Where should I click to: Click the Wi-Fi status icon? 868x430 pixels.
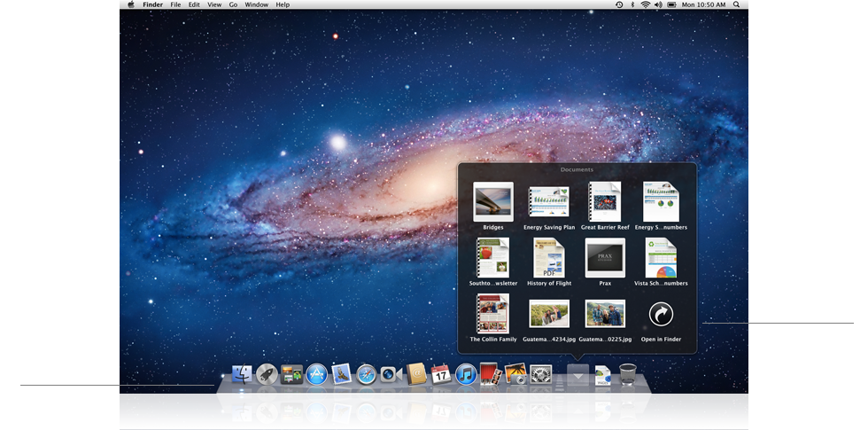(646, 4)
